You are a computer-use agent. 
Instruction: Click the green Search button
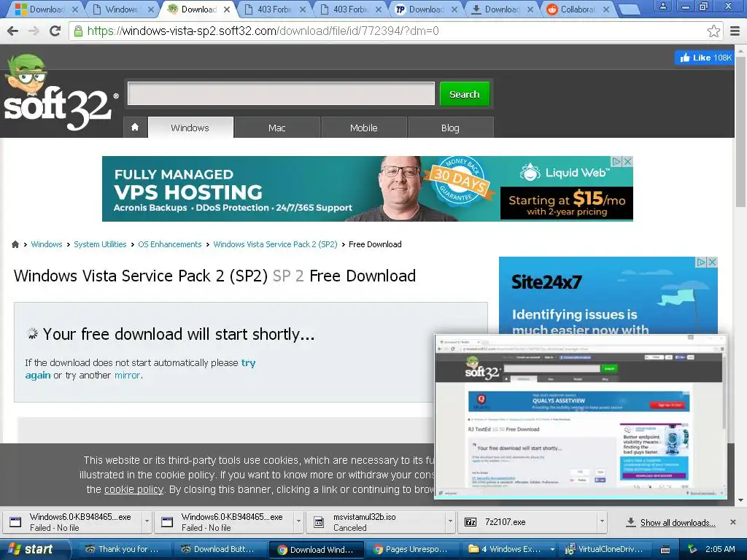pos(465,94)
